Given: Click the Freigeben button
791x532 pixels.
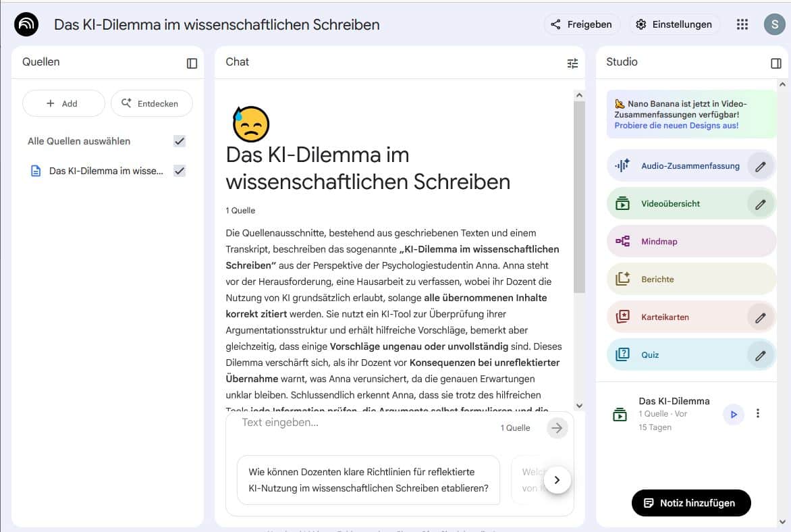Looking at the screenshot, I should pyautogui.click(x=582, y=24).
